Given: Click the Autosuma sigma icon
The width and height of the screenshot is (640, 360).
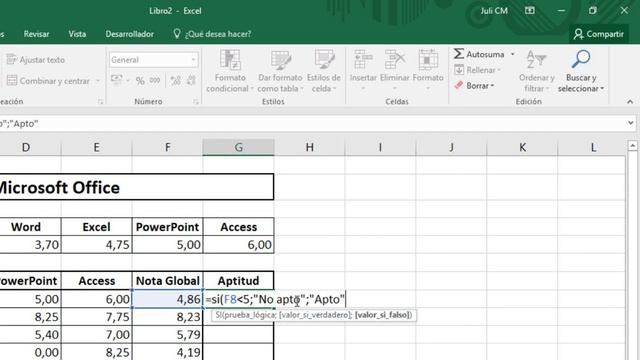Looking at the screenshot, I should [x=459, y=54].
